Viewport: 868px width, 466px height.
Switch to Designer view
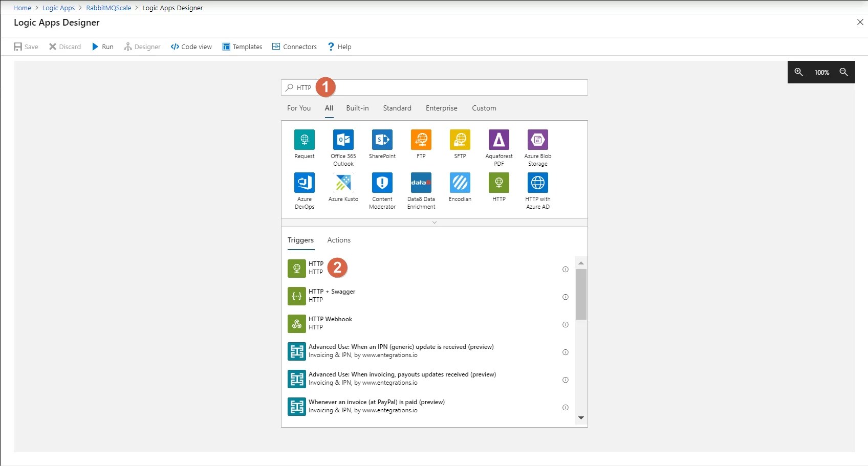142,47
